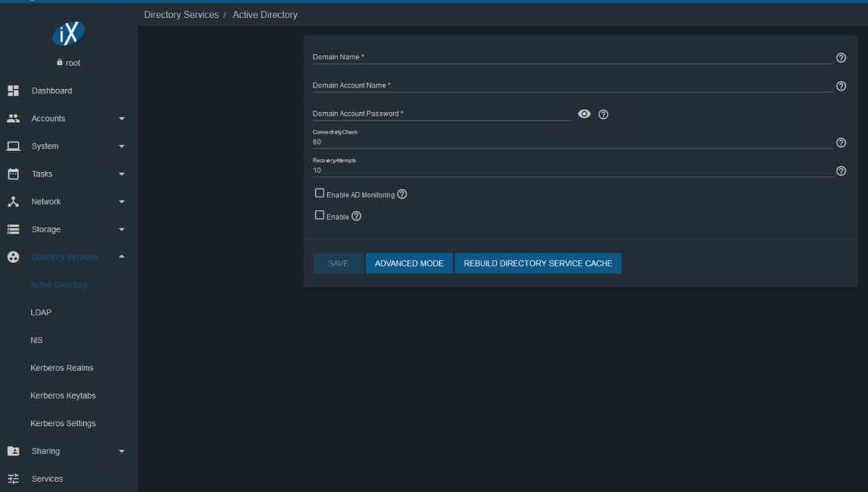Viewport: 868px width, 492px height.
Task: Click the System sidebar label
Action: coord(45,146)
